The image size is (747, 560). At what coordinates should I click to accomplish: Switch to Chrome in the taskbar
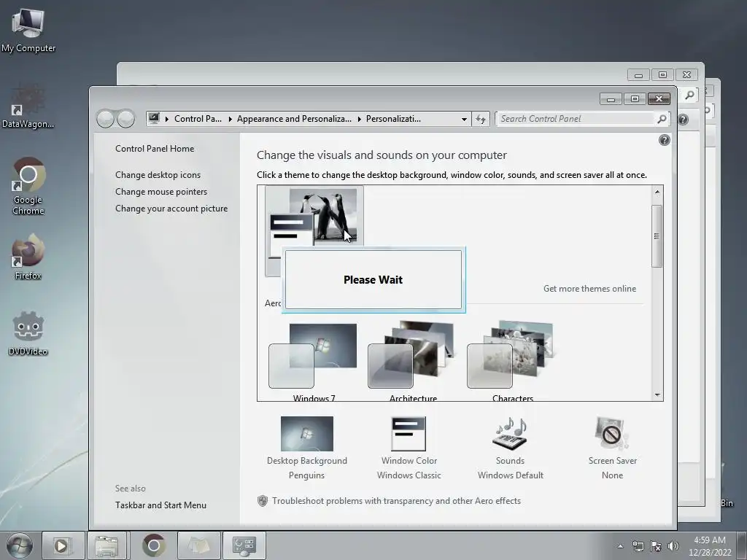[x=153, y=545]
